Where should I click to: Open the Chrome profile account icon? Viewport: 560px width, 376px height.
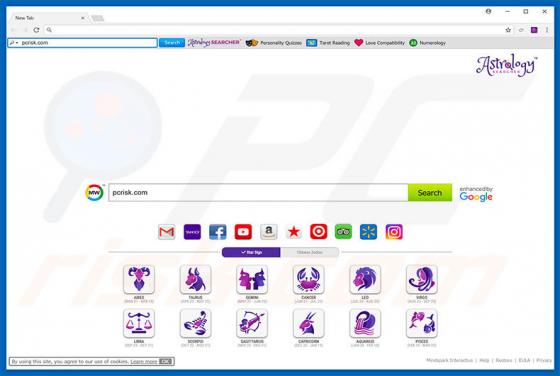click(x=488, y=11)
